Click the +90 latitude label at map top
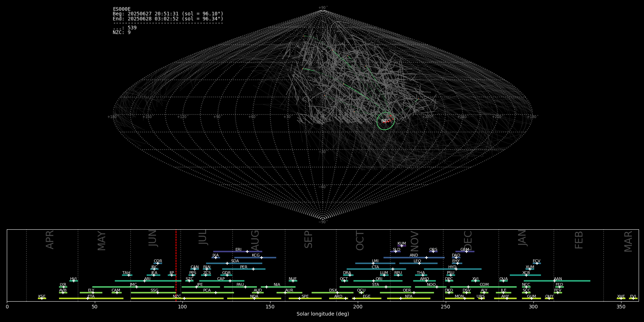Viewport: 644px width, 322px height. coord(323,8)
